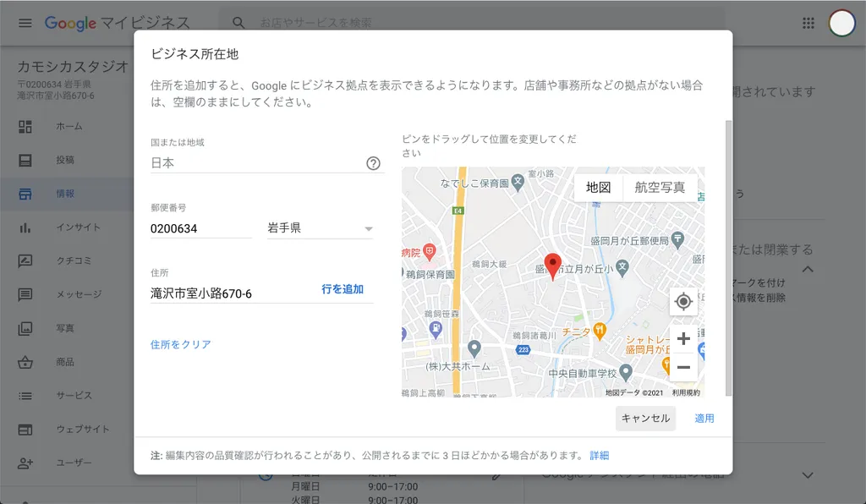Click the メッセージ chat icon
Image resolution: width=866 pixels, height=504 pixels.
pos(25,295)
